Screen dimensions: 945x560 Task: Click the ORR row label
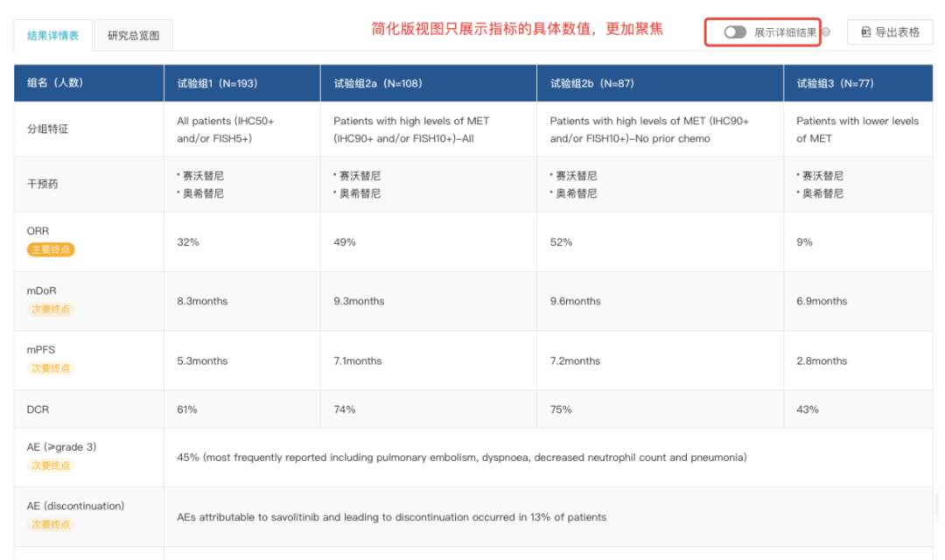38,231
